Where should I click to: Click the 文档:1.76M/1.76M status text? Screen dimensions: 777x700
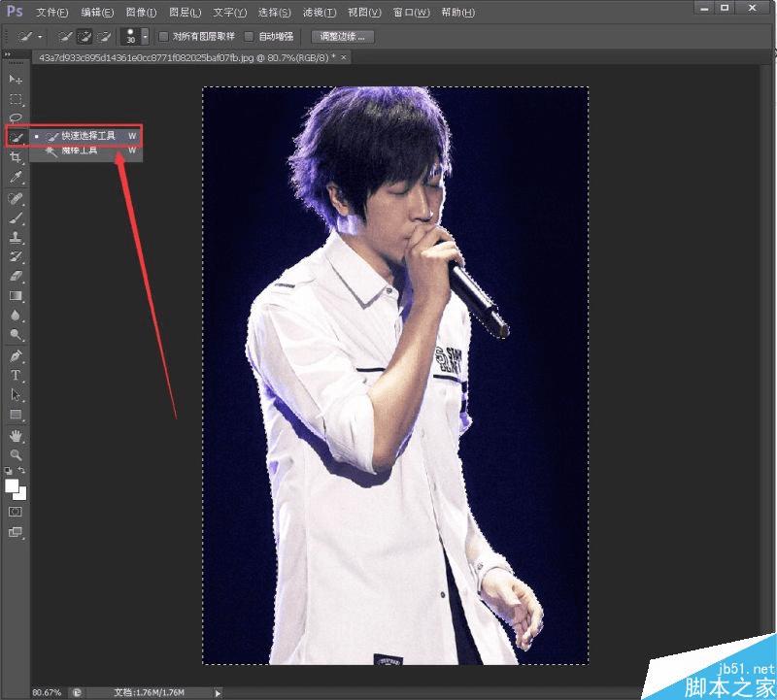(x=150, y=692)
